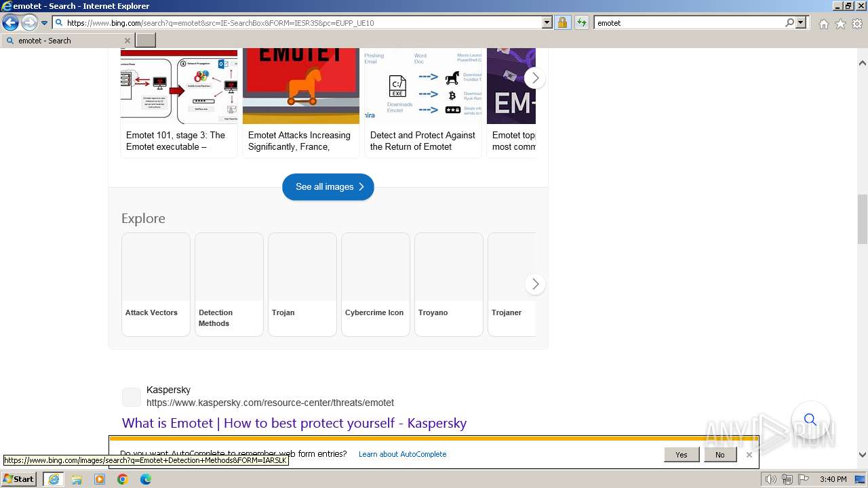Click the Explore section heading

pos(143,218)
